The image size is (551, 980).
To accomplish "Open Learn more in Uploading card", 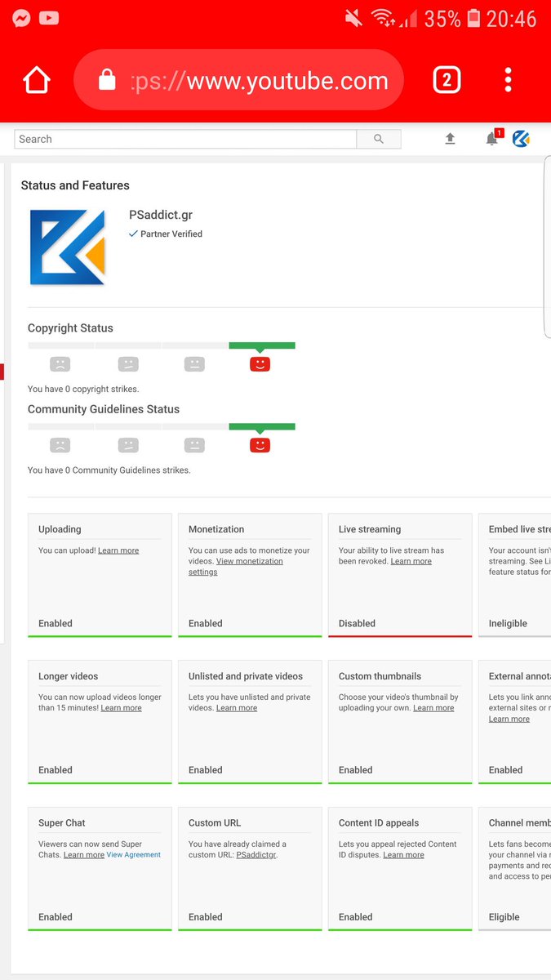I will point(118,550).
